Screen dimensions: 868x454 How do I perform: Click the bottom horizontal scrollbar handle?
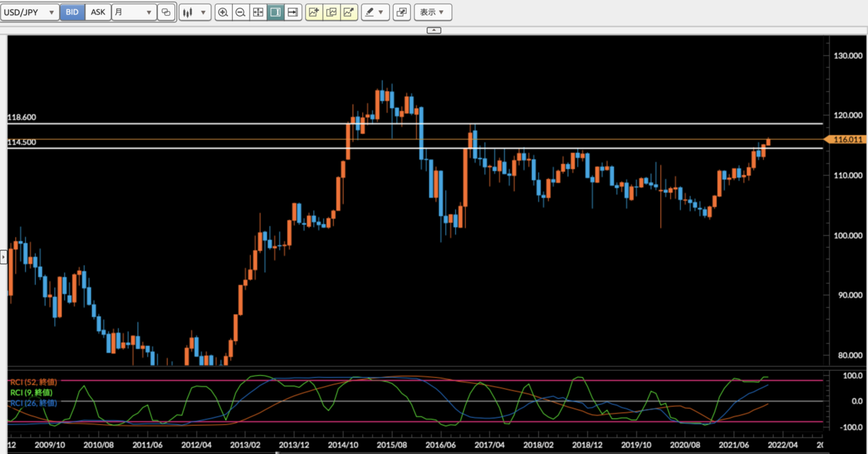(x=278, y=453)
